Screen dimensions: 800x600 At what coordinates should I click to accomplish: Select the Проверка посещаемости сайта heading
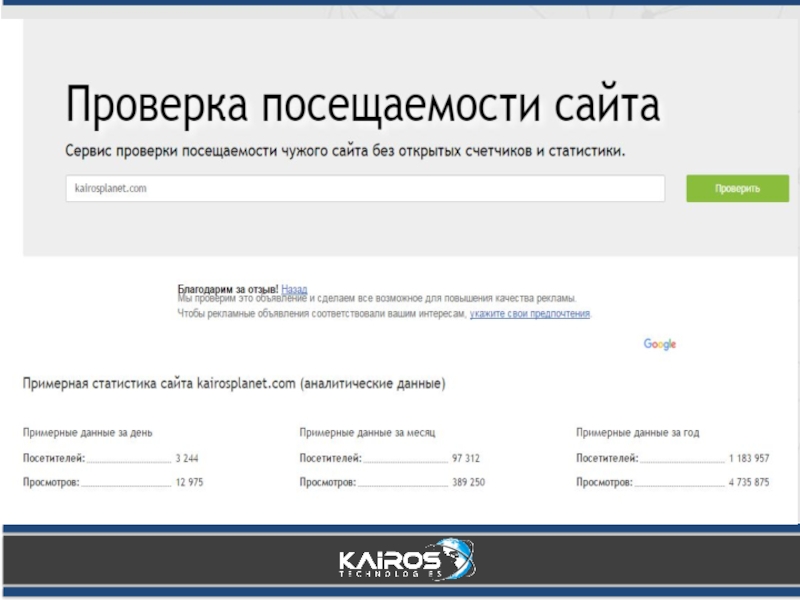[363, 105]
